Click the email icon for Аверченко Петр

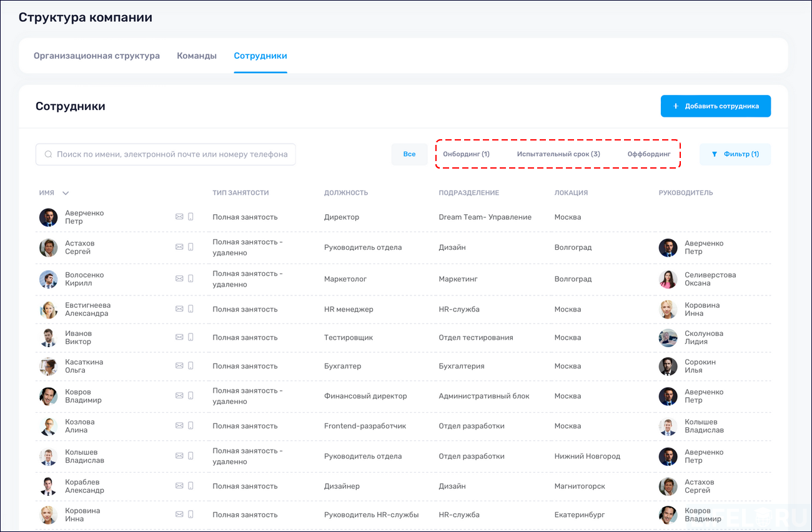[178, 217]
